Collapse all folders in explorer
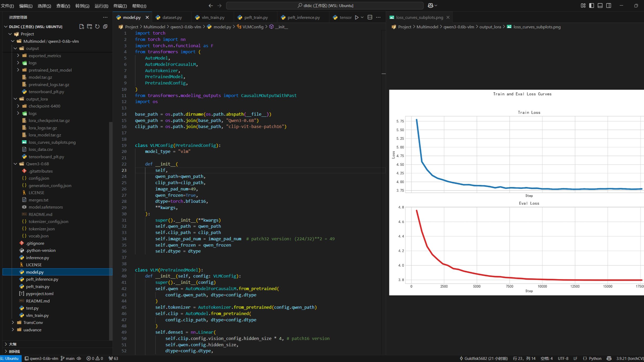This screenshot has width=644, height=362. [105, 26]
